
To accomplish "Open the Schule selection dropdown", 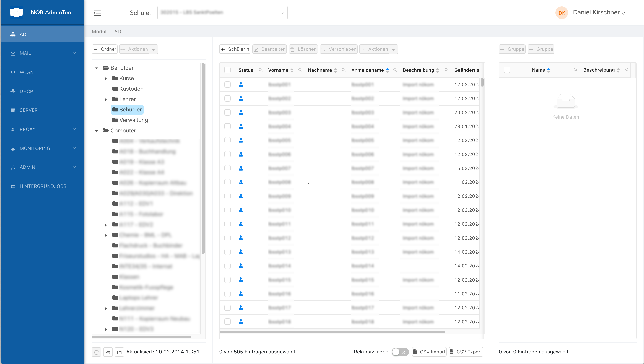I will [x=222, y=12].
